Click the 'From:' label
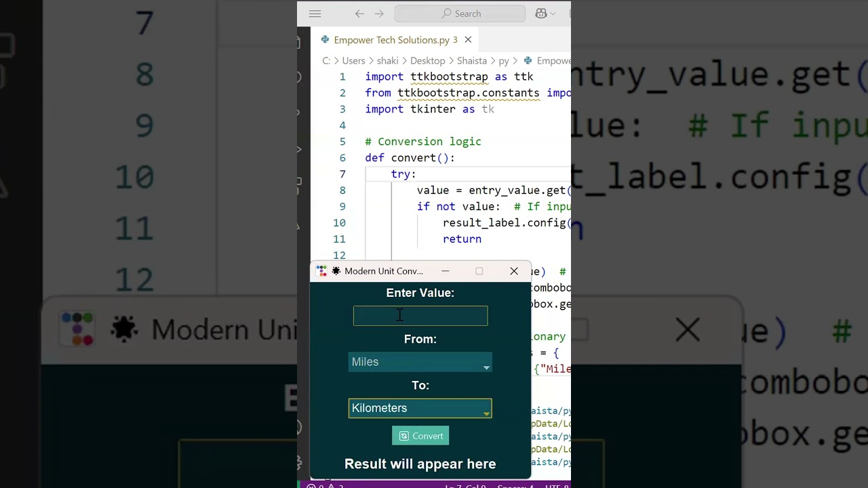The width and height of the screenshot is (868, 488). pyautogui.click(x=420, y=339)
